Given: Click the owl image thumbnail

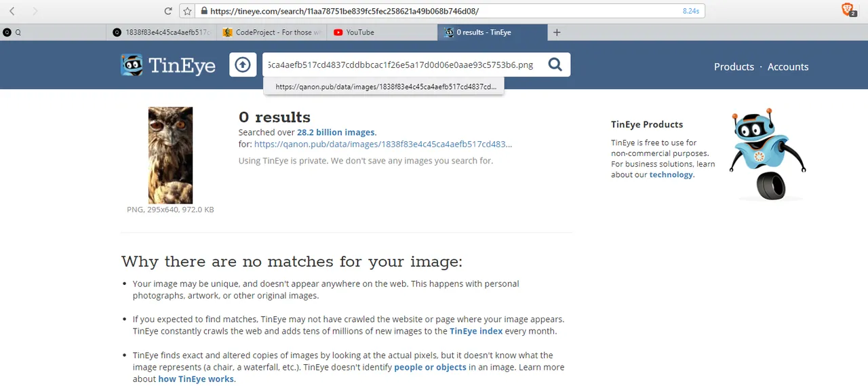Looking at the screenshot, I should click(x=170, y=155).
